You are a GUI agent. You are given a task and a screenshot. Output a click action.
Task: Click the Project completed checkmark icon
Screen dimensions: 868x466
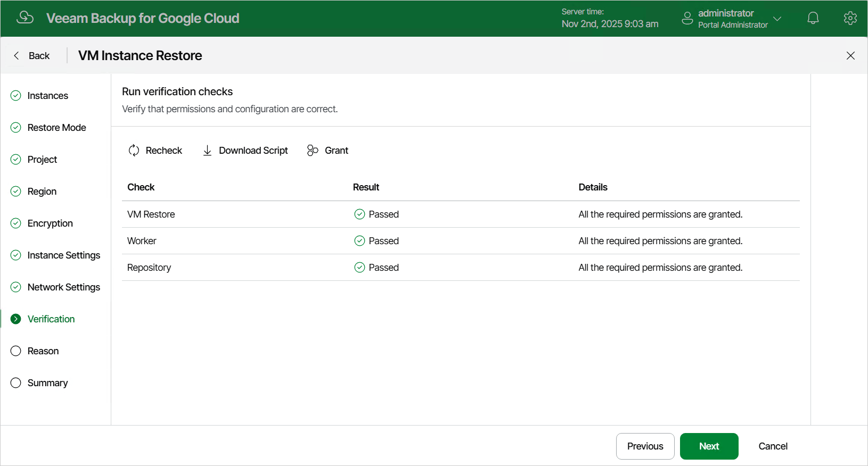click(16, 159)
